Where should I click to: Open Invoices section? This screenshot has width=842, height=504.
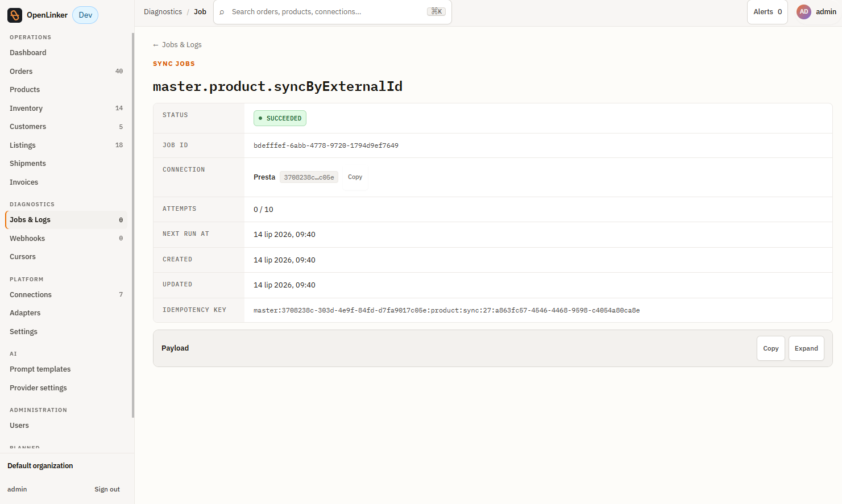click(66, 182)
